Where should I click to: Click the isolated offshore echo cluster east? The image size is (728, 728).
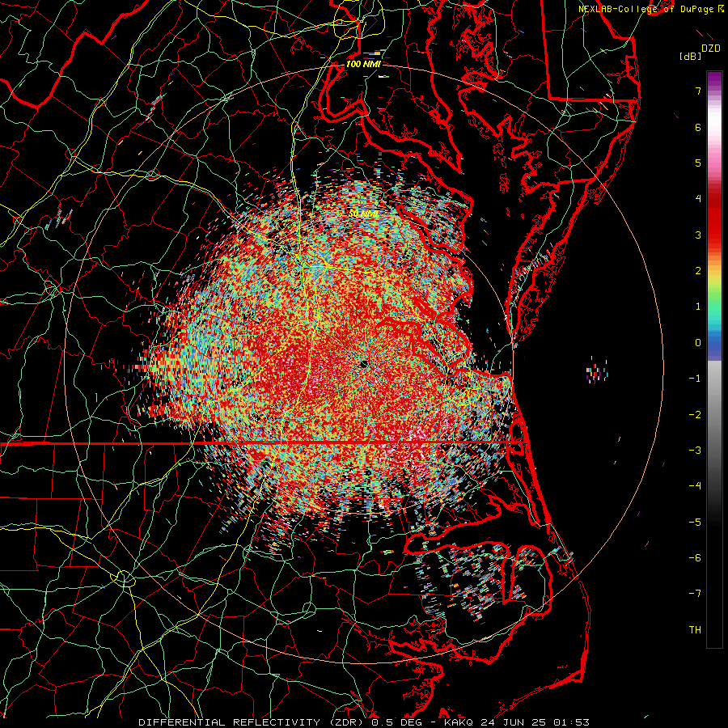[x=597, y=370]
